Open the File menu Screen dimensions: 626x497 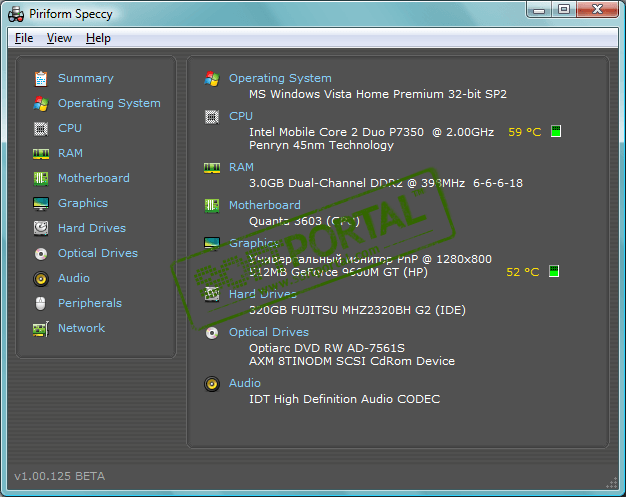click(24, 38)
